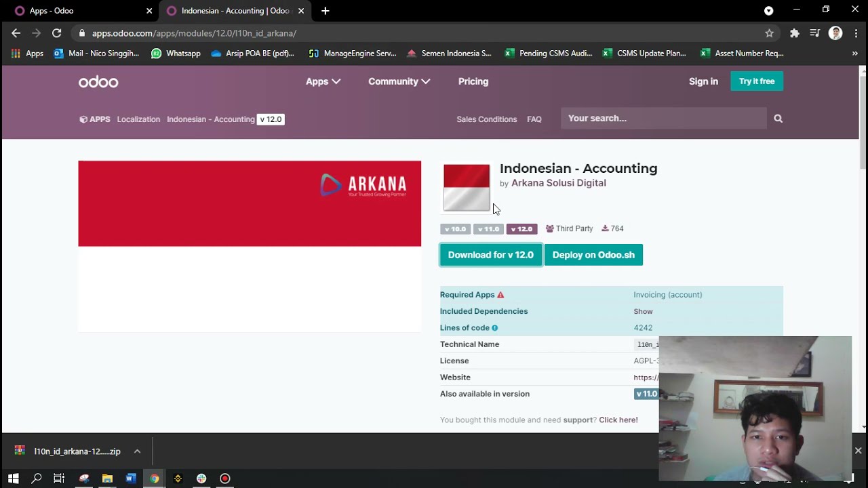Image resolution: width=868 pixels, height=488 pixels.
Task: Open the media control icon in the toolbar
Action: click(814, 33)
